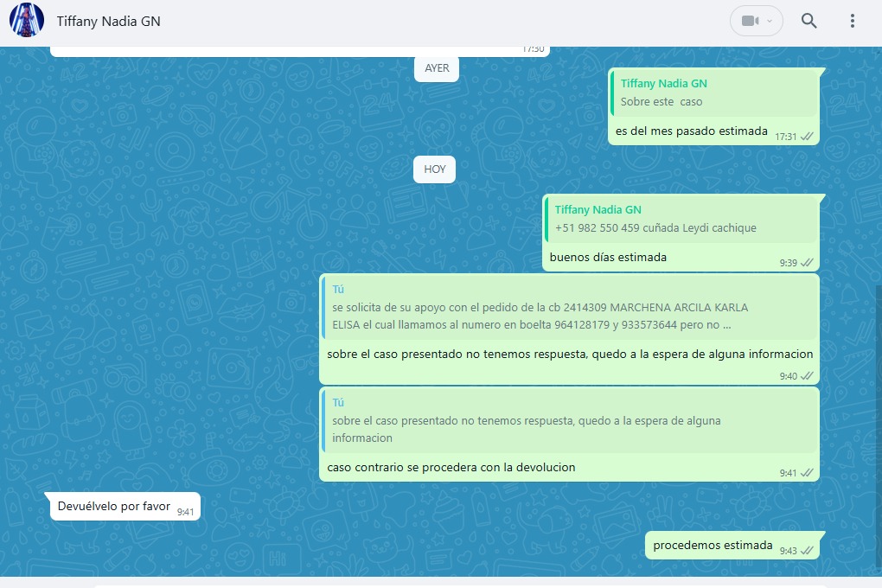Click the contact name in the chat header
This screenshot has height=588, width=882.
[108, 22]
